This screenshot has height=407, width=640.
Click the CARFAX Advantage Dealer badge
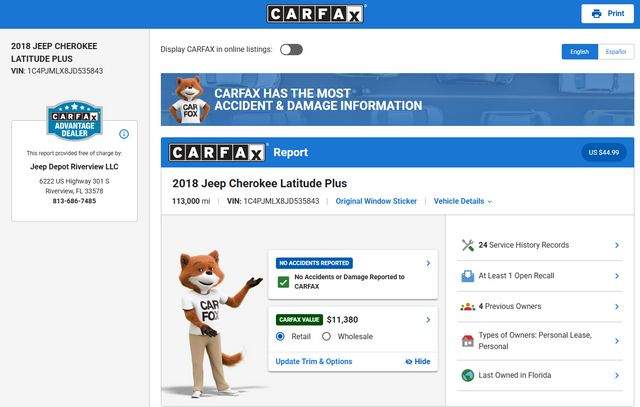(74, 120)
